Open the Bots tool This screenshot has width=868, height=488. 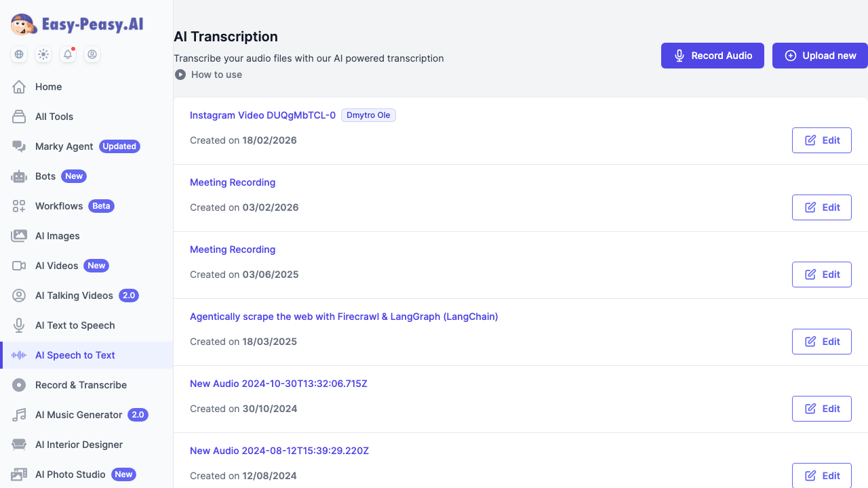45,176
